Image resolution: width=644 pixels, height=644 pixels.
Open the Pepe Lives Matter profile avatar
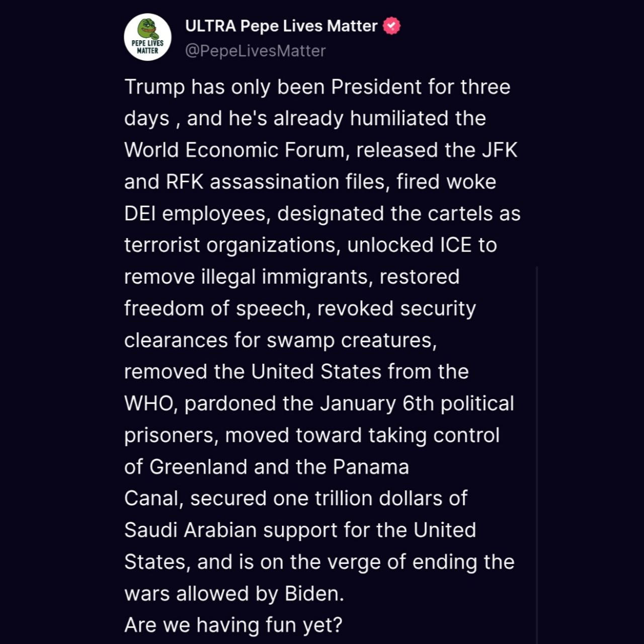[147, 37]
